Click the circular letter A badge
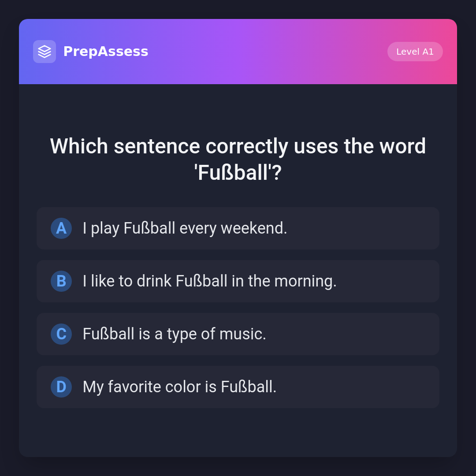This screenshot has width=476, height=476. coord(61,228)
